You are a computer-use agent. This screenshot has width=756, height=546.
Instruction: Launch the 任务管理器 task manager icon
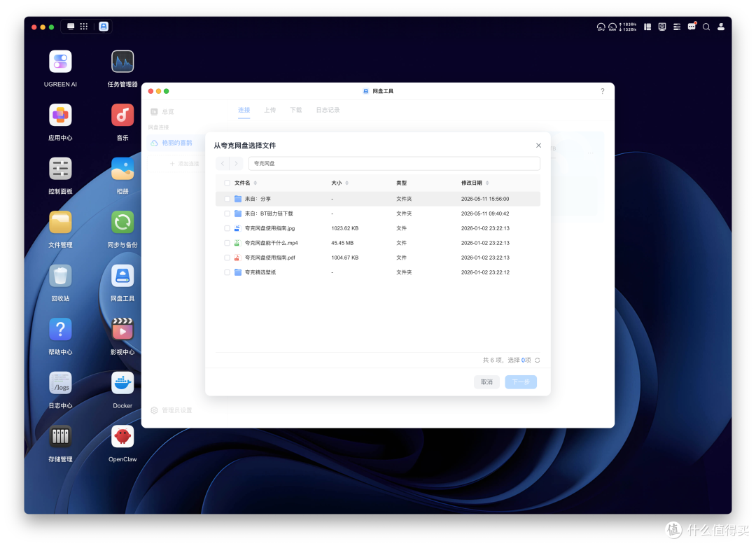coord(122,62)
